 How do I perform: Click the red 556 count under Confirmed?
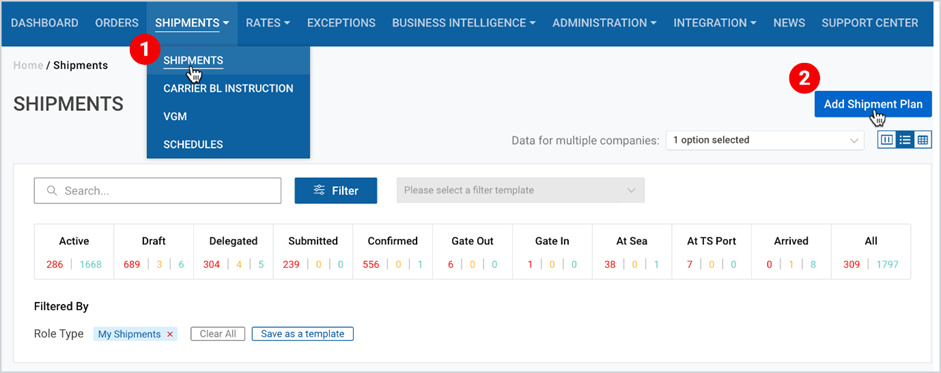click(371, 264)
